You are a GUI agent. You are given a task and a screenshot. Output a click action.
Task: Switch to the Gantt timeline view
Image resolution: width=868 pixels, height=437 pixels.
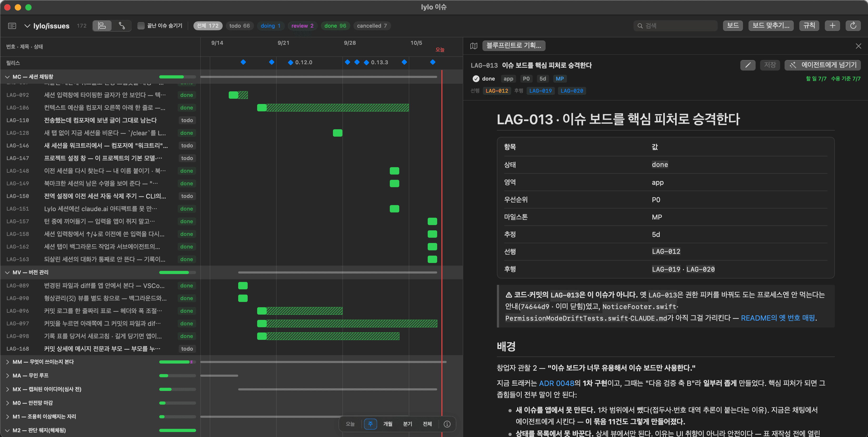click(102, 26)
